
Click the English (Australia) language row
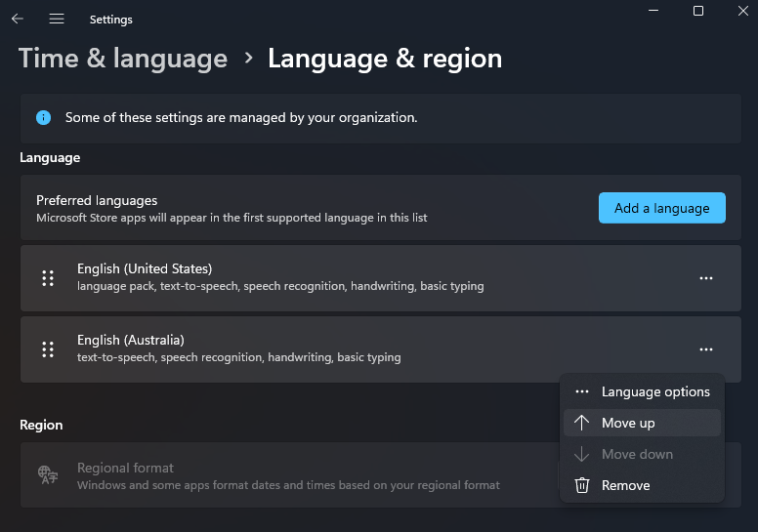(380, 349)
